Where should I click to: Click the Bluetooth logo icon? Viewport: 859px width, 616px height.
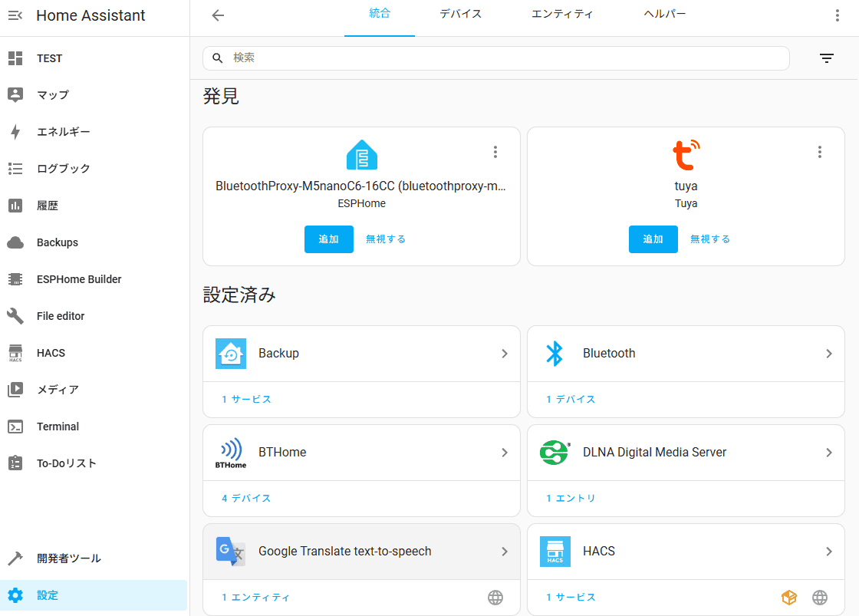(x=555, y=354)
